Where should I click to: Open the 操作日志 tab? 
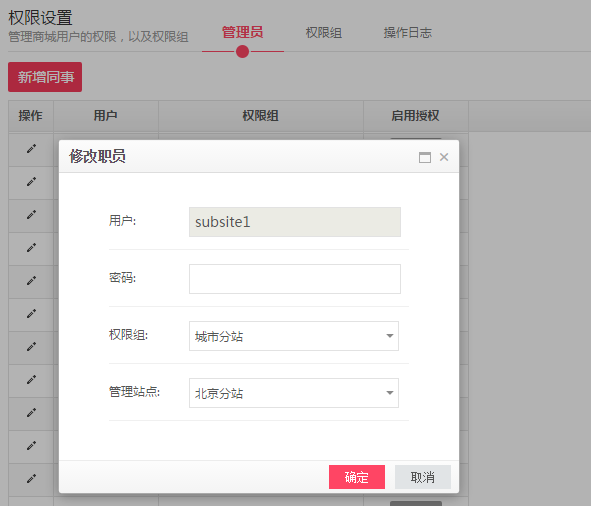407,33
